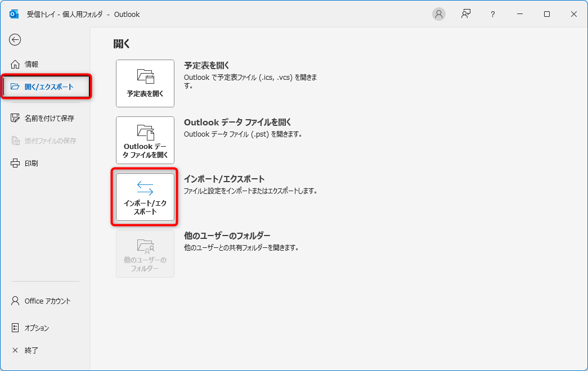588x371 pixels.
Task: Click the user account avatar icon
Action: (x=439, y=14)
